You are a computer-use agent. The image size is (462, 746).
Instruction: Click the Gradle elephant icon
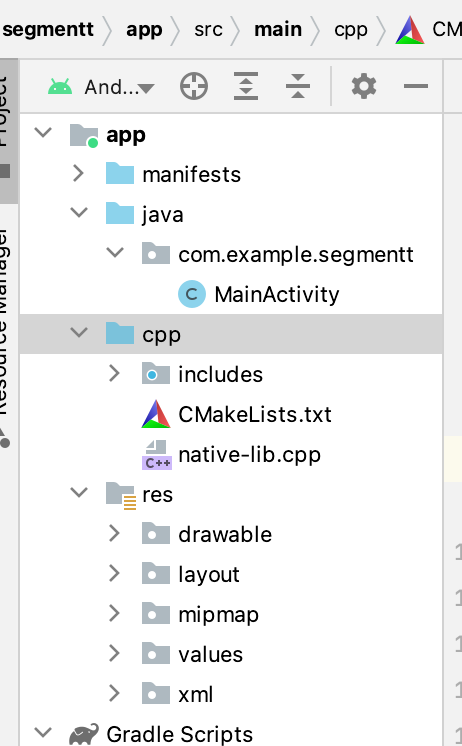click(84, 734)
